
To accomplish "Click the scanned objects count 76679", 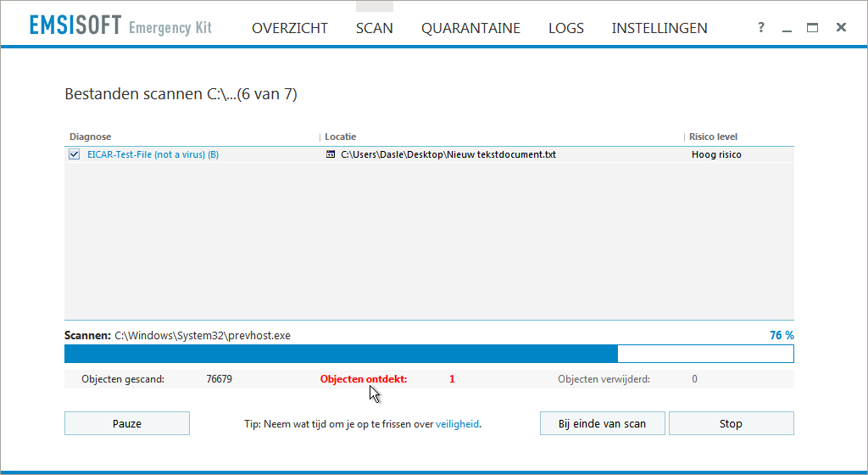I will point(220,379).
